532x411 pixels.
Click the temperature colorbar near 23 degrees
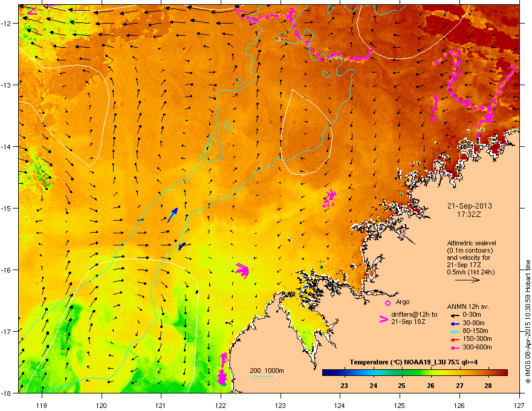(x=345, y=373)
